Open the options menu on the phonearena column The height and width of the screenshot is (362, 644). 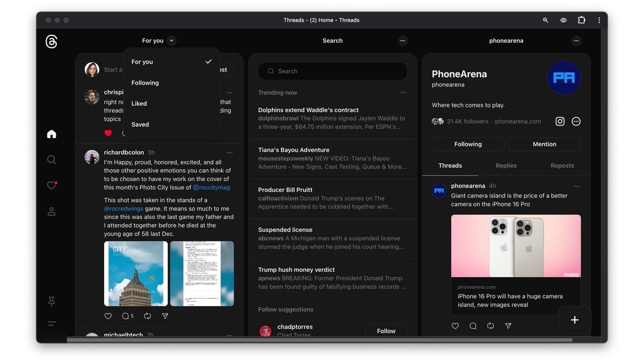(576, 40)
